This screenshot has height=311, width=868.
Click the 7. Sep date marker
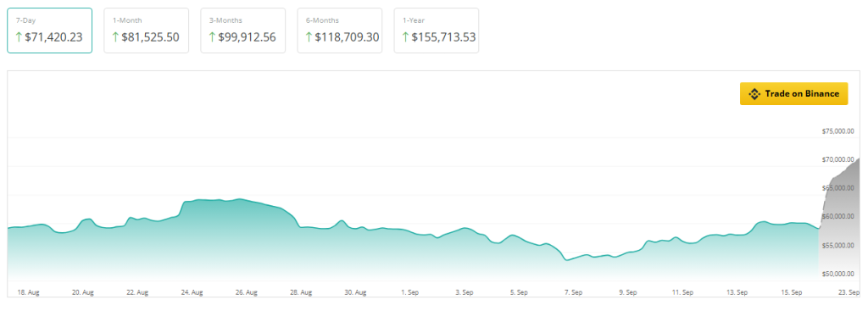point(574,292)
